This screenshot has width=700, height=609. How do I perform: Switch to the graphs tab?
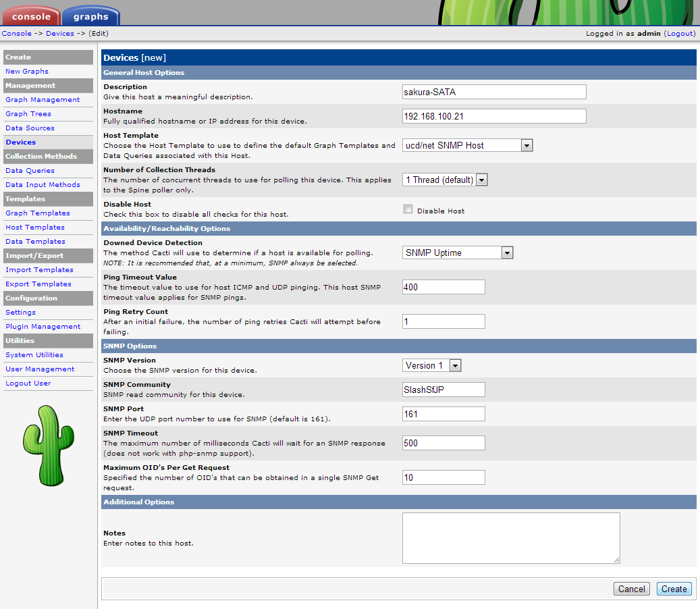pyautogui.click(x=90, y=16)
